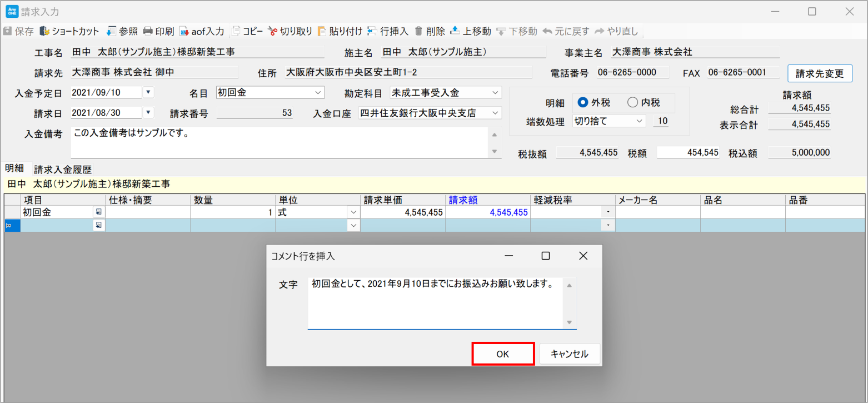Open the 勘定科目 dropdown

pos(495,92)
